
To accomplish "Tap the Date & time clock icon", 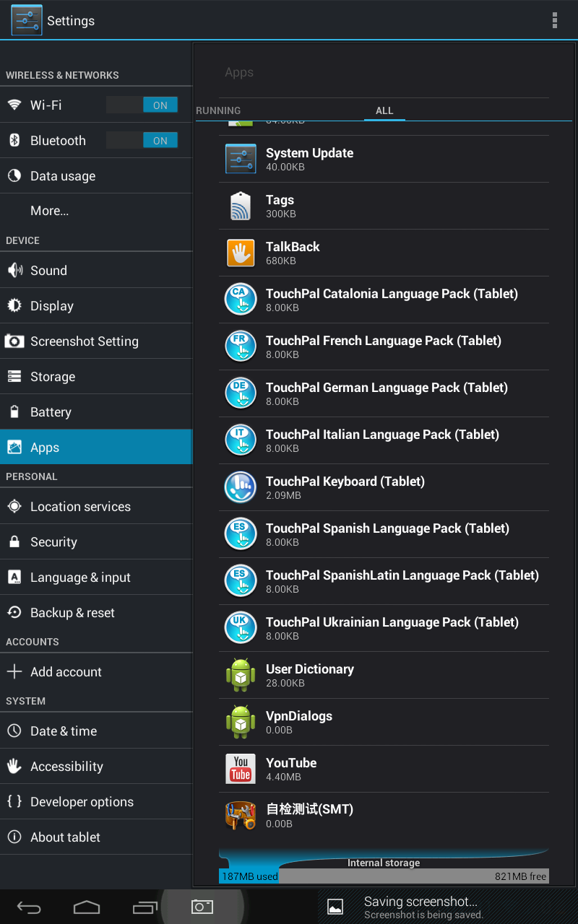I will (14, 731).
